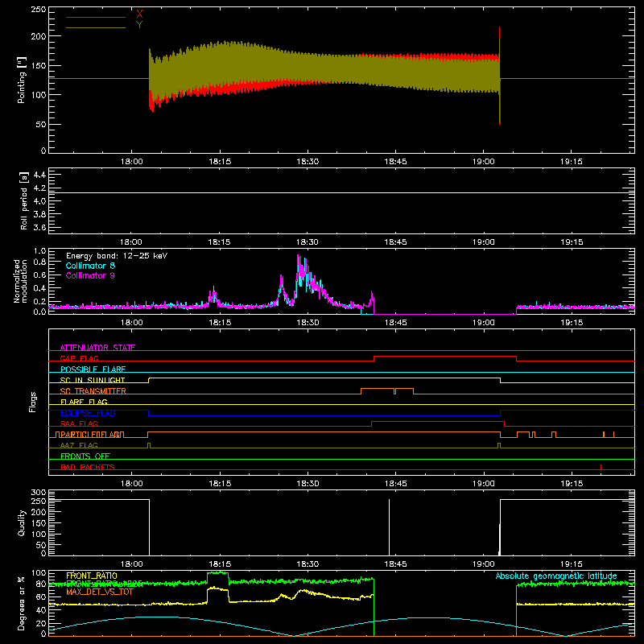
Task: Select the 'Energy band: 12-25 keV' annotation
Action: 117,256
